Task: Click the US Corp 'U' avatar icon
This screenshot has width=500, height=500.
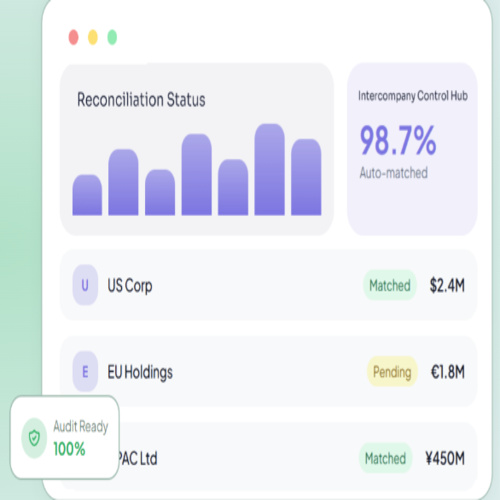Action: pyautogui.click(x=85, y=285)
